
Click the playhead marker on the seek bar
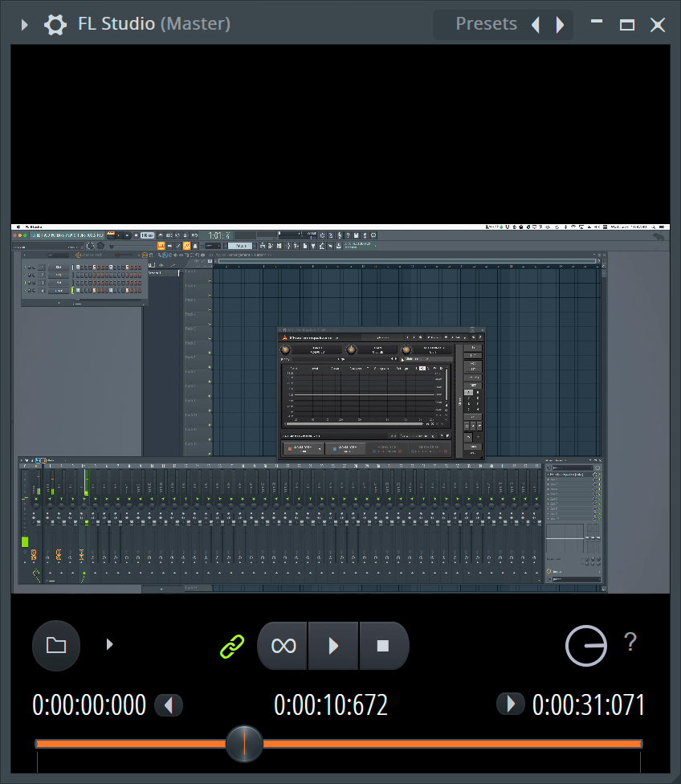tap(245, 744)
